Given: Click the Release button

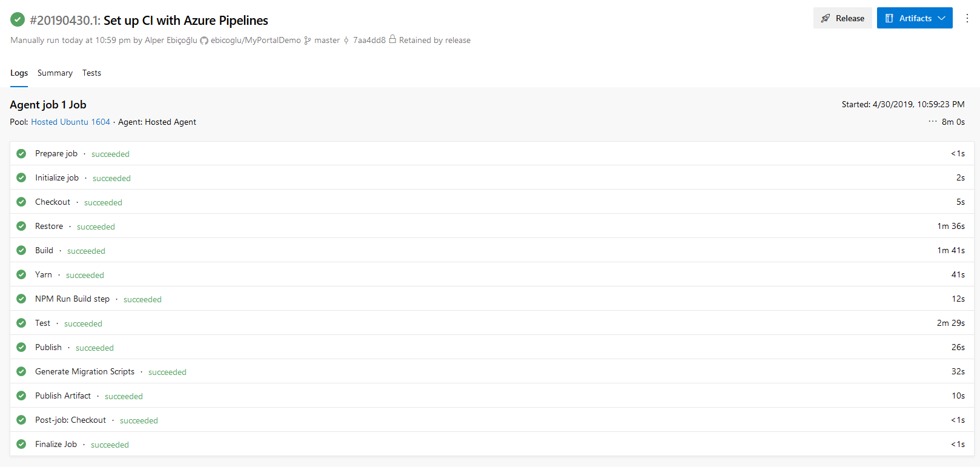Looking at the screenshot, I should pos(843,18).
